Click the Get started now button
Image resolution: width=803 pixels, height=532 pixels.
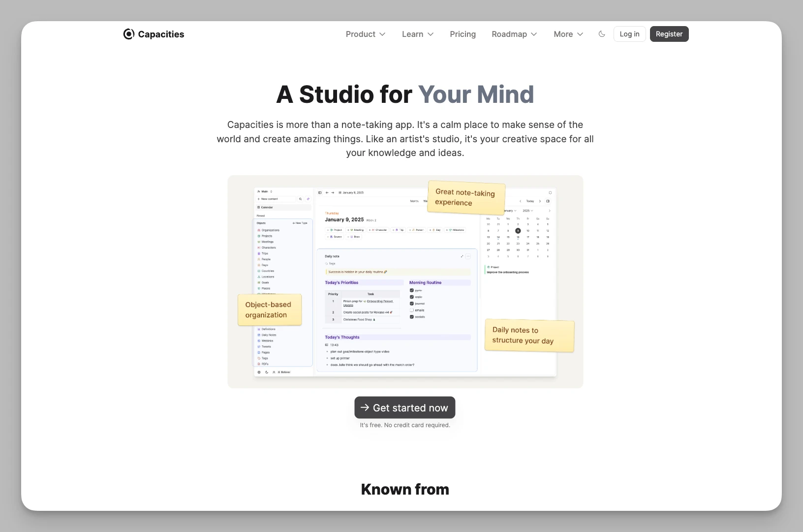click(x=404, y=407)
